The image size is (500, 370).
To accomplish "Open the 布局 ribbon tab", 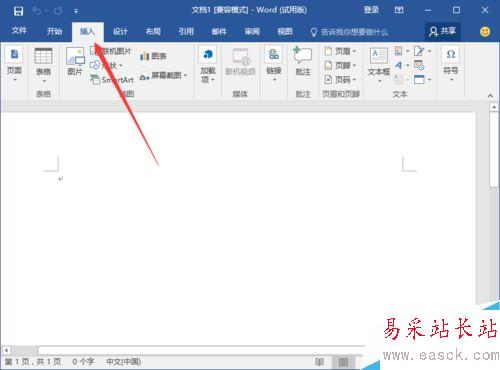I will (153, 32).
